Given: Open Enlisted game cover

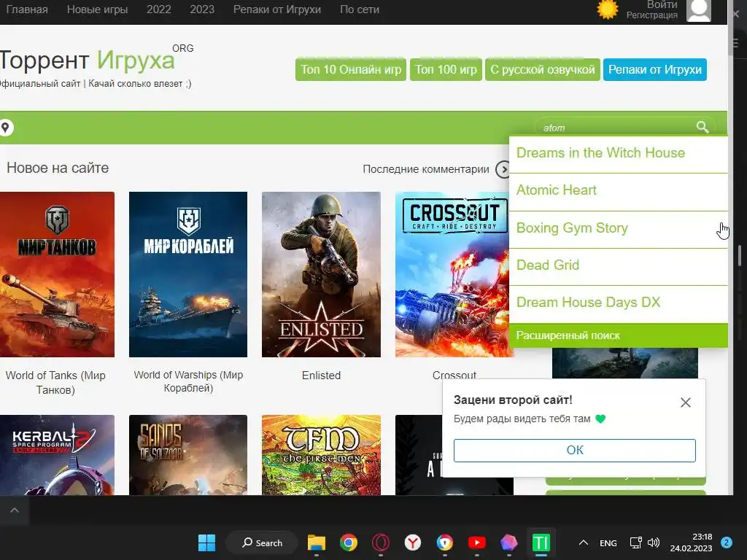Looking at the screenshot, I should pyautogui.click(x=321, y=274).
